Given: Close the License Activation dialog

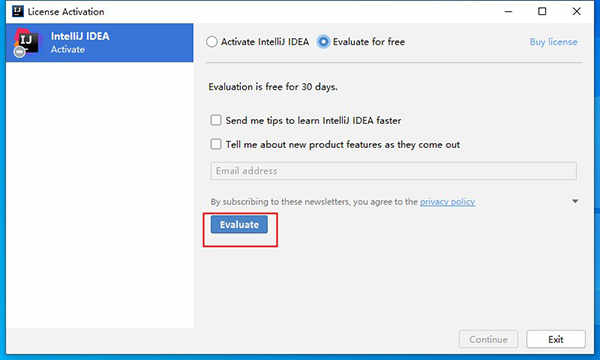Looking at the screenshot, I should coord(576,11).
